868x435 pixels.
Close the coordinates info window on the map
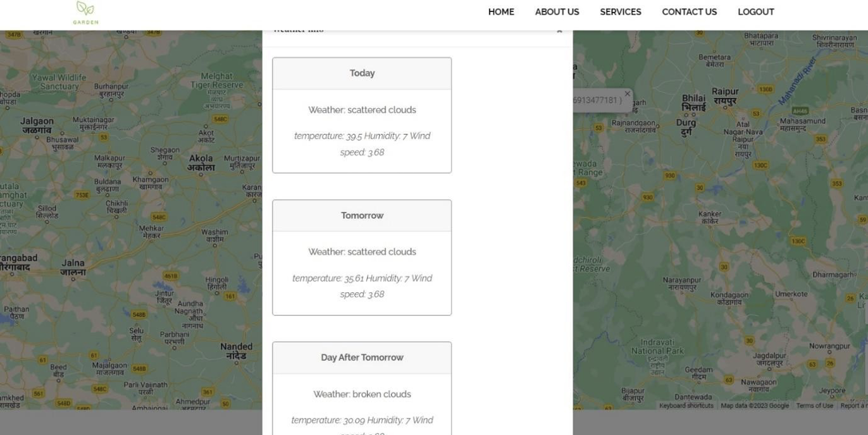tap(627, 93)
